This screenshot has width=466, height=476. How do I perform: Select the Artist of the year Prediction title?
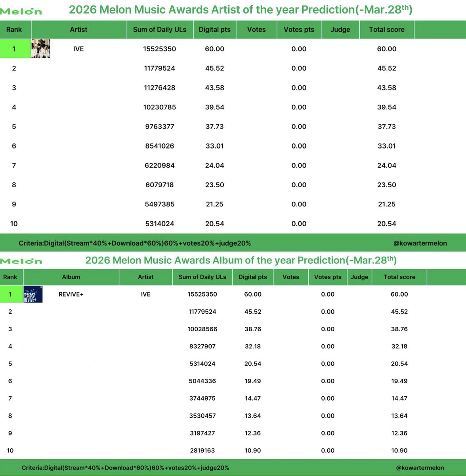click(241, 10)
